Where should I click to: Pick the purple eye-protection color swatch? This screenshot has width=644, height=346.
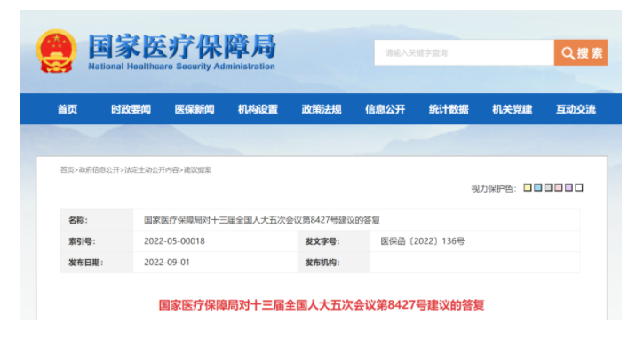pyautogui.click(x=568, y=187)
